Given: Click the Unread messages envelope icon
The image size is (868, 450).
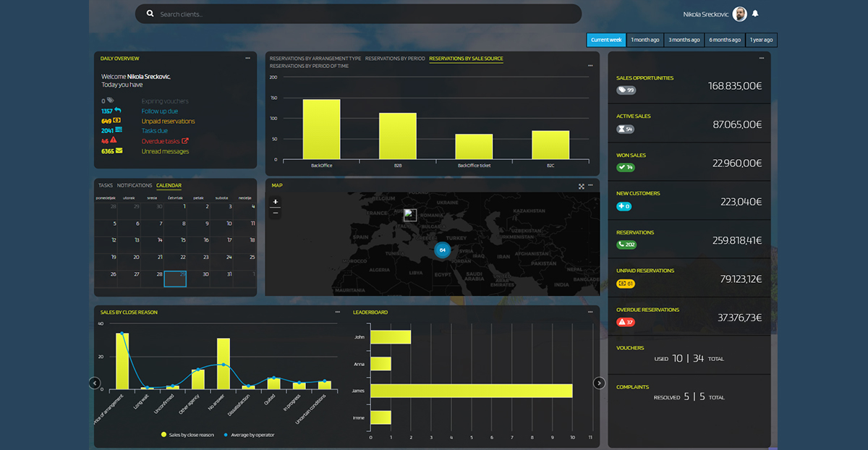Looking at the screenshot, I should (x=119, y=151).
